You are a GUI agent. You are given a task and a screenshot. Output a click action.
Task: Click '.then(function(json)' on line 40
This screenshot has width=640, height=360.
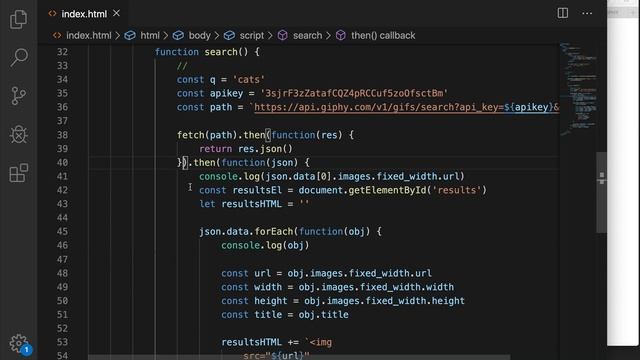coord(244,162)
